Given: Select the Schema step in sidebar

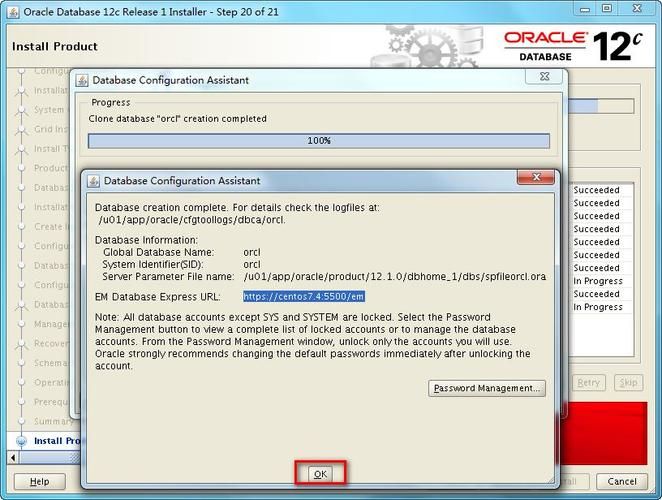Looking at the screenshot, I should (51, 363).
